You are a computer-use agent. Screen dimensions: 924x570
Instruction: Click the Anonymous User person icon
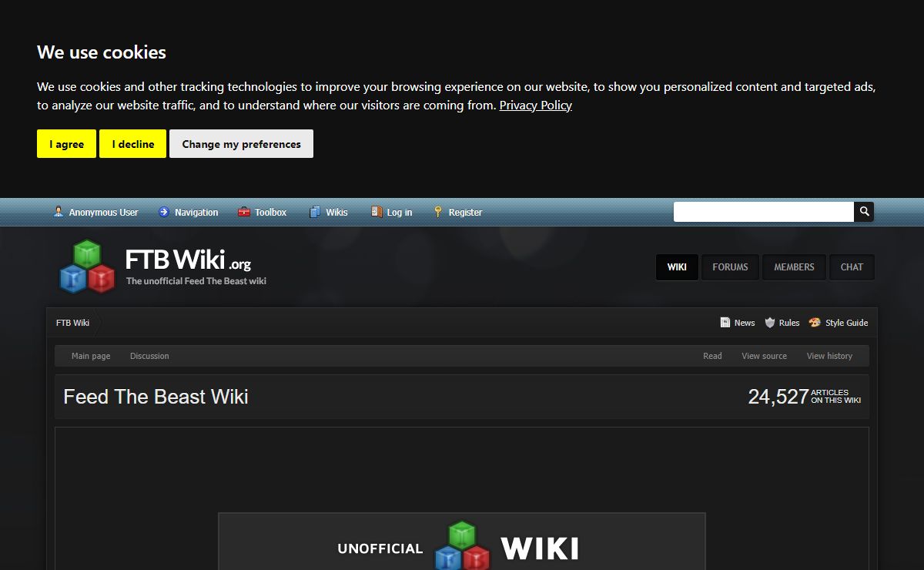pyautogui.click(x=59, y=212)
